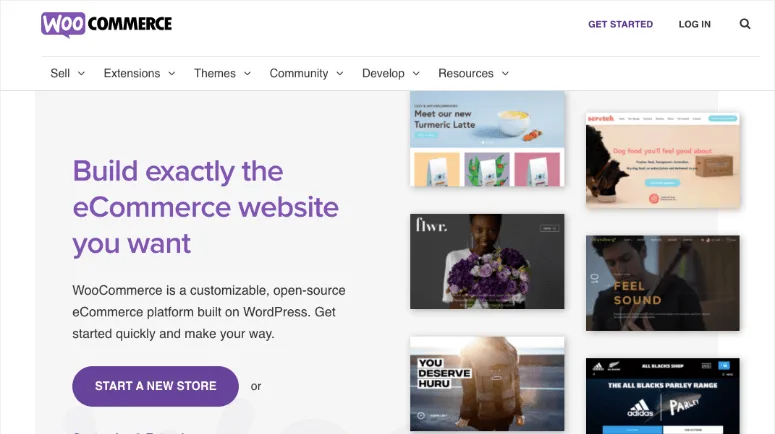This screenshot has width=775, height=434.
Task: Expand the chevron next to Develop
Action: pyautogui.click(x=416, y=74)
